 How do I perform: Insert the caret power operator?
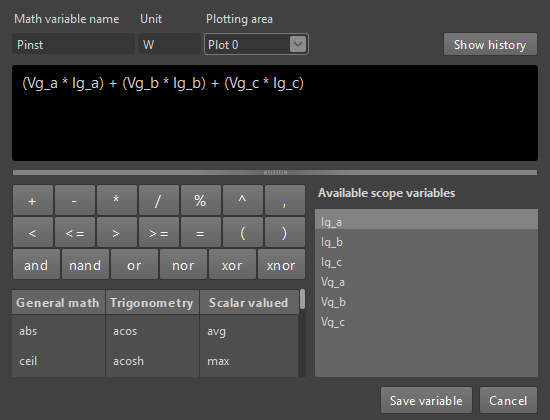click(243, 200)
